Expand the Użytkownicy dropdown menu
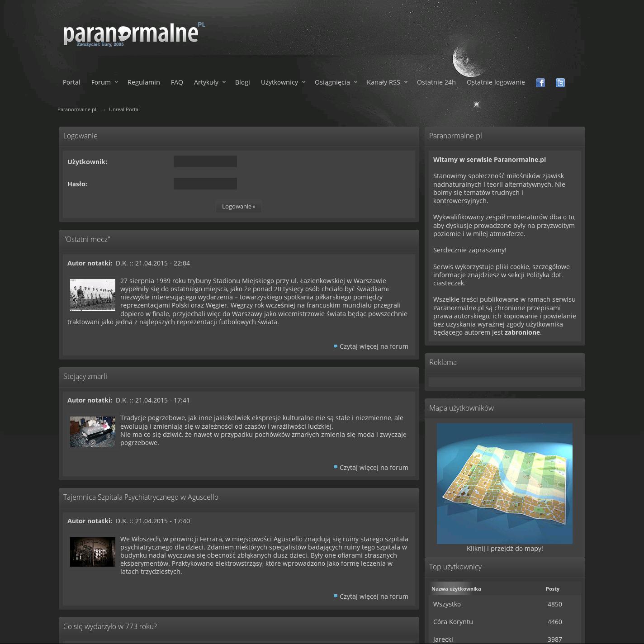 pos(303,82)
